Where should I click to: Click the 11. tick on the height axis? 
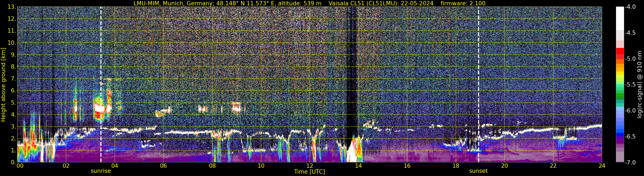pos(12,31)
